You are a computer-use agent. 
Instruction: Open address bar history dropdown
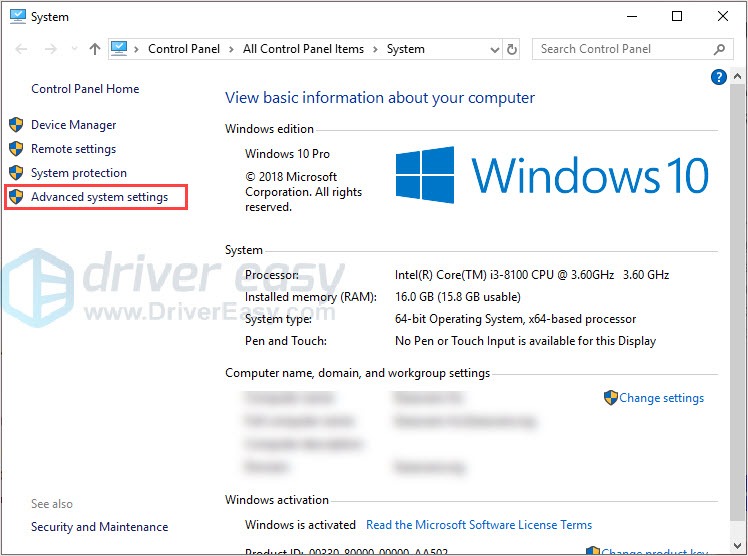coord(495,49)
